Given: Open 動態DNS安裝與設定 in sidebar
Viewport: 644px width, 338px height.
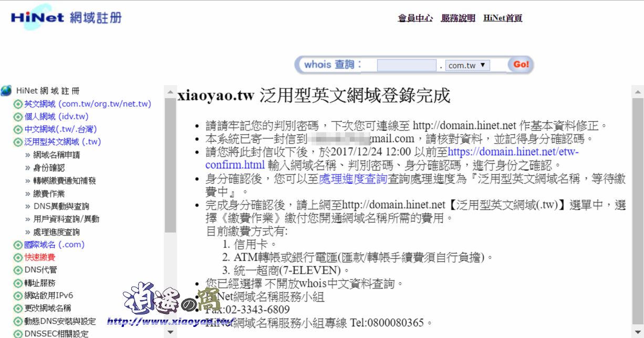Looking at the screenshot, I should (x=60, y=321).
